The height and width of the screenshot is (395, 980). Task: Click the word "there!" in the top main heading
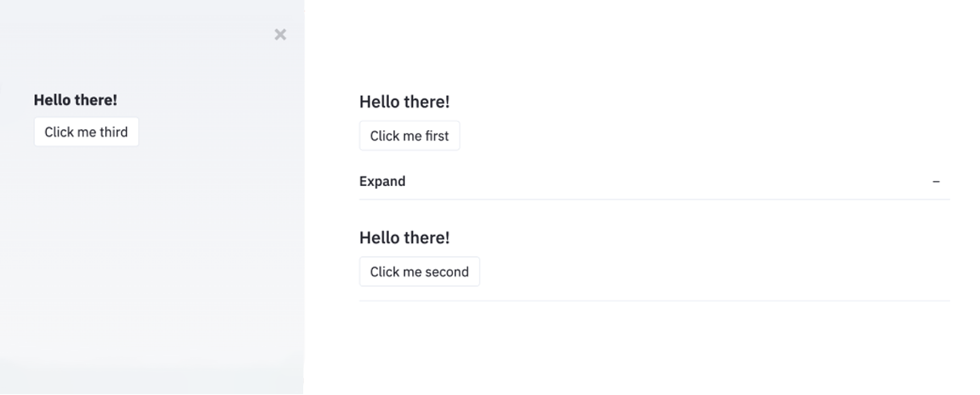tap(427, 102)
